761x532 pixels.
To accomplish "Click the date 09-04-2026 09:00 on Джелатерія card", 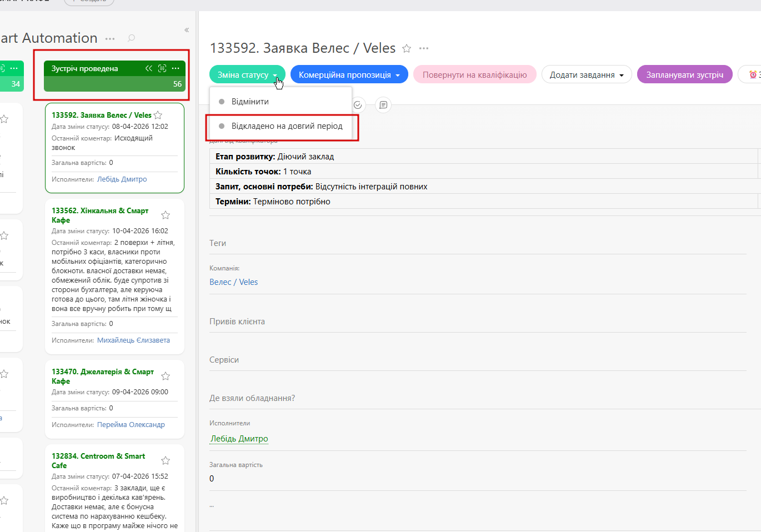I will tap(140, 392).
